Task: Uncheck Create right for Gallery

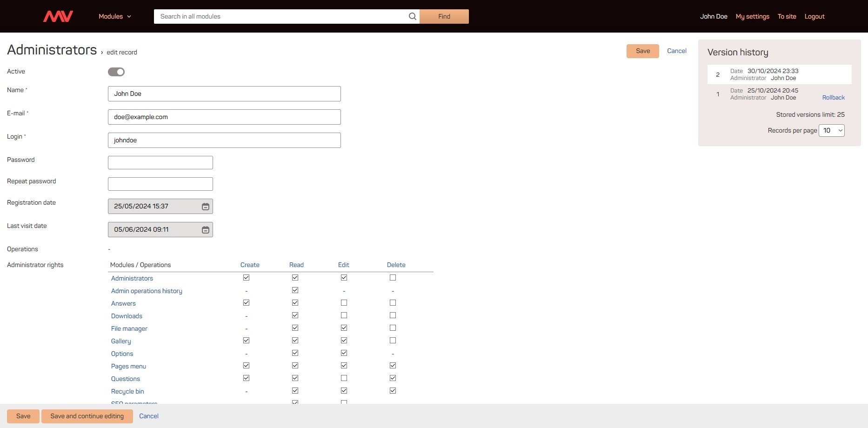Action: (x=246, y=341)
